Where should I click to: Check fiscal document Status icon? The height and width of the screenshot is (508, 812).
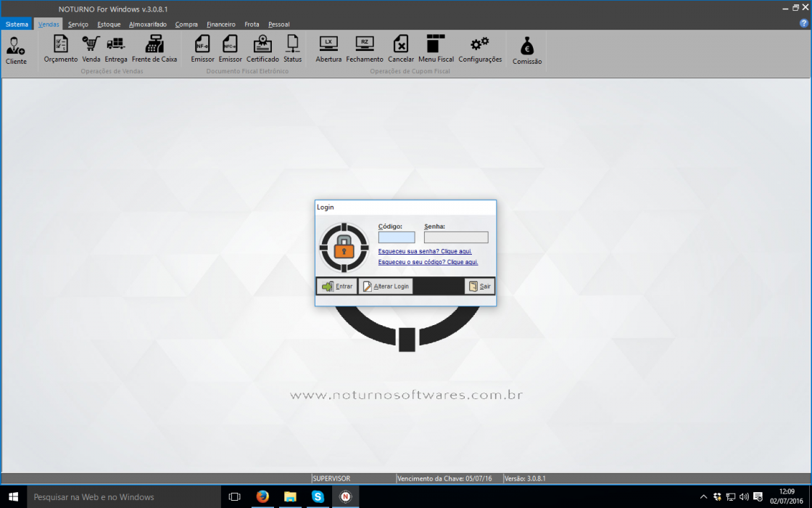293,49
